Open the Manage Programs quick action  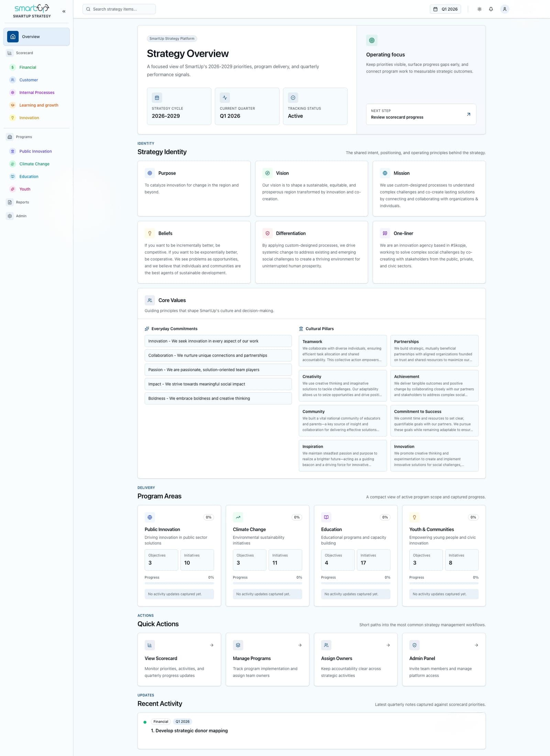267,659
